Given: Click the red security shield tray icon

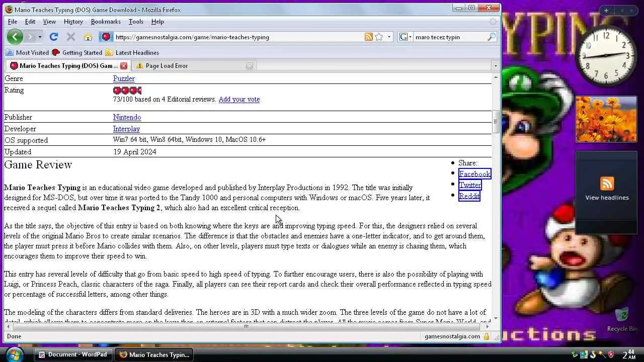Looking at the screenshot, I should click(611, 354).
